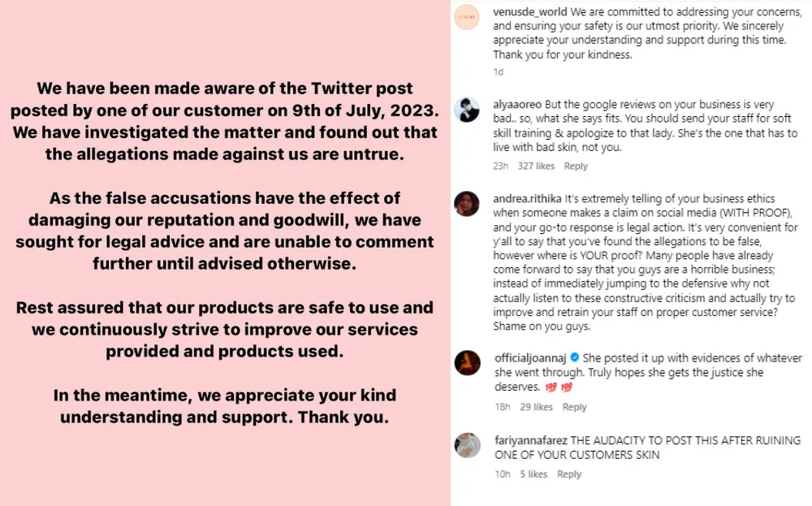This screenshot has height=506, width=812.
Task: Click the verified badge next to officialjoannaj
Action: tap(575, 358)
